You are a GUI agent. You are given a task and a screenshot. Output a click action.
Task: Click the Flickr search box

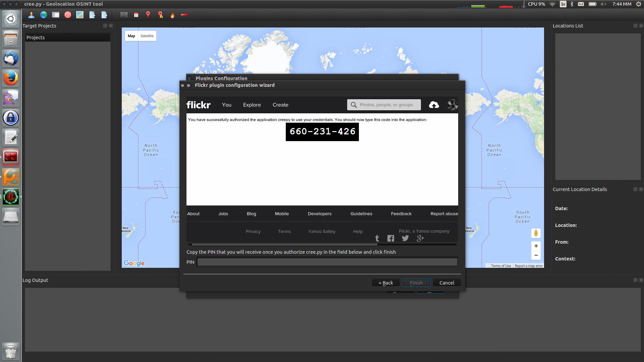pyautogui.click(x=384, y=105)
